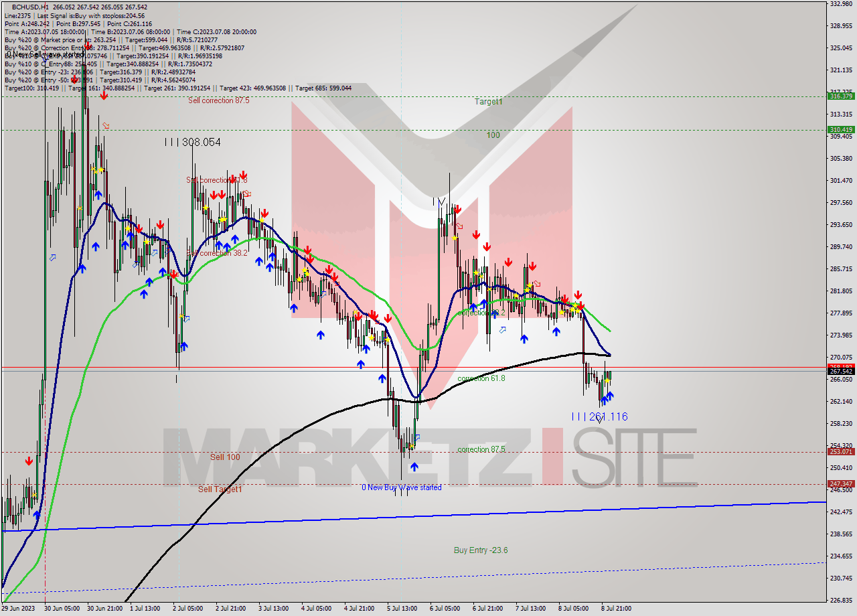857x616 pixels.
Task: Select the 'Buy Entry -23.6' label
Action: click(481, 550)
